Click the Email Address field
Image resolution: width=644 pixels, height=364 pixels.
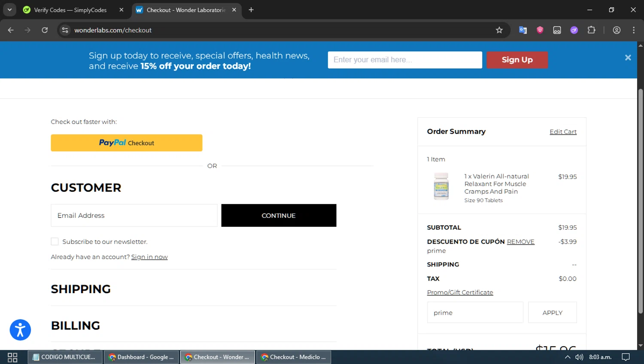[x=134, y=215]
